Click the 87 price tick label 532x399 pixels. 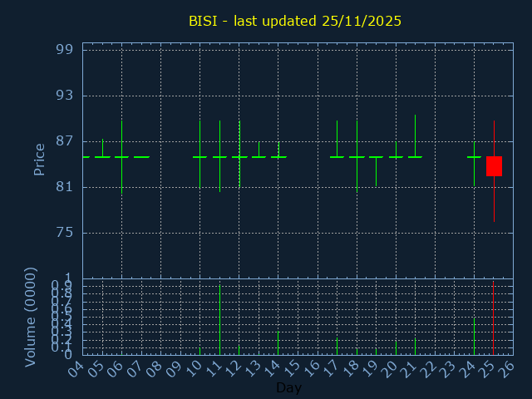65,141
